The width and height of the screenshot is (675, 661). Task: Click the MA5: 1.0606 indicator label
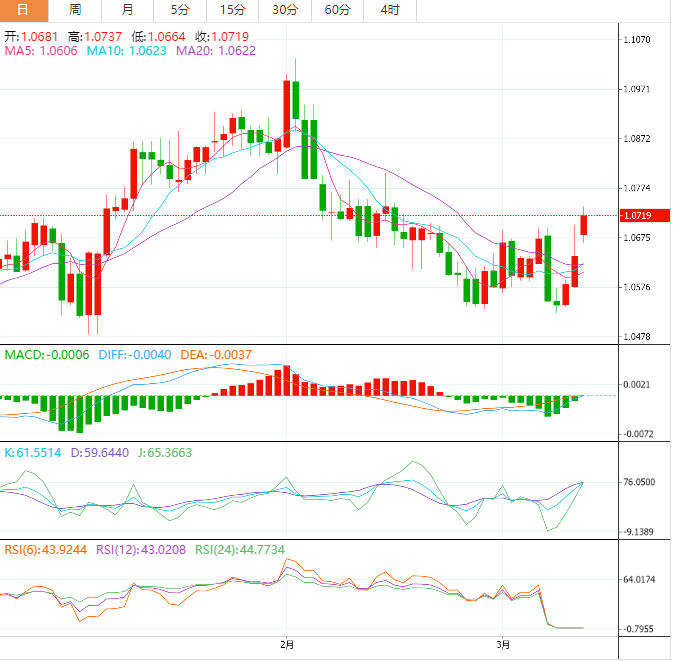[x=41, y=51]
